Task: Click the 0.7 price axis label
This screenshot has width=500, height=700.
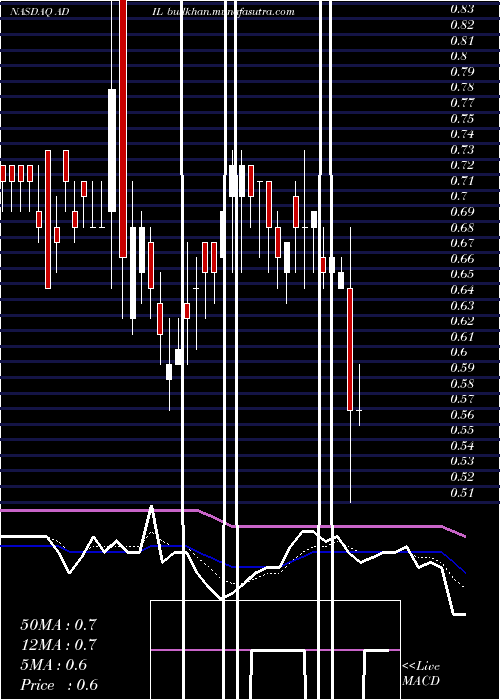Action: (x=458, y=196)
